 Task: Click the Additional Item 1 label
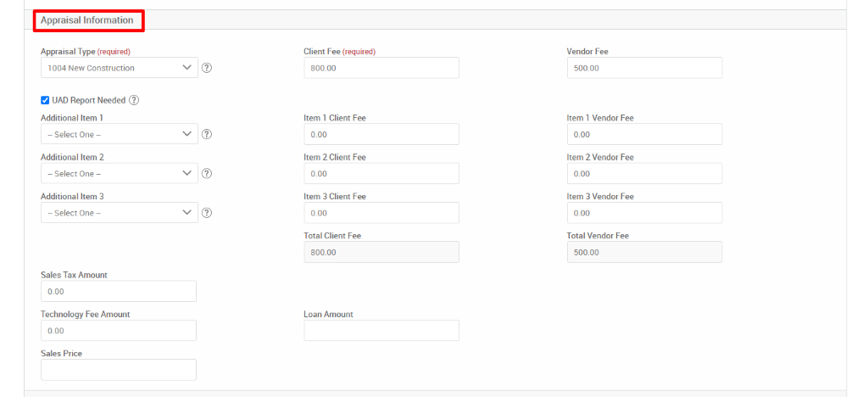point(72,118)
